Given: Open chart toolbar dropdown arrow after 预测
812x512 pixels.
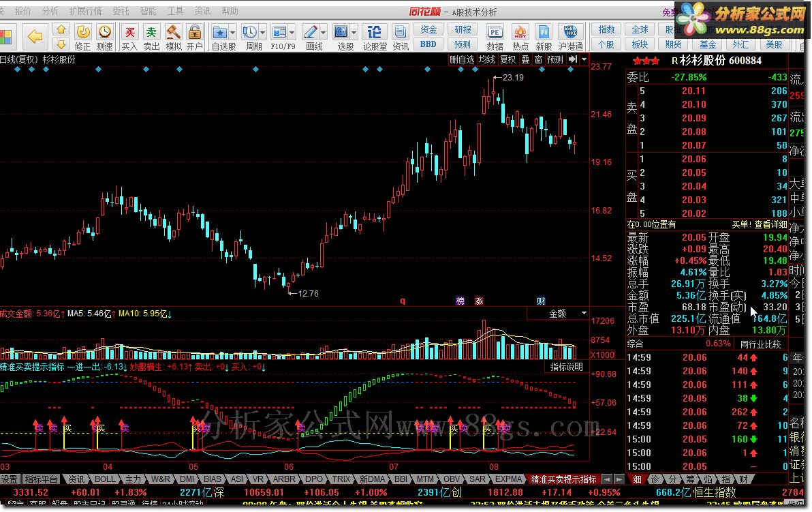Looking at the screenshot, I should coord(584,59).
